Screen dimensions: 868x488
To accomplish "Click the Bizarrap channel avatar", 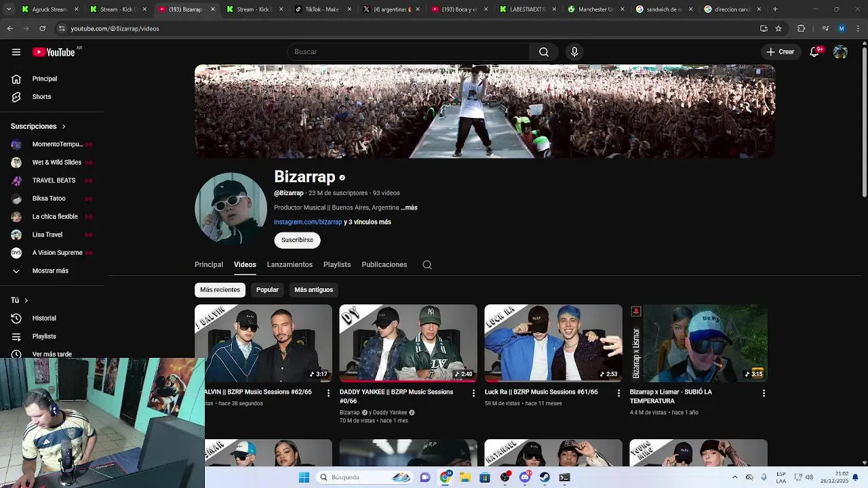I will (x=231, y=209).
